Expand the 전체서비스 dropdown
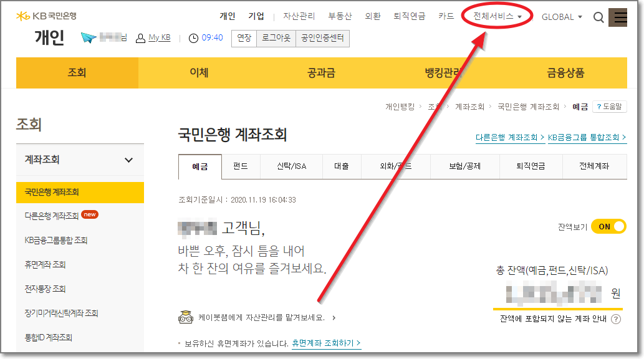Screen dimensions: 644x359 tap(497, 16)
